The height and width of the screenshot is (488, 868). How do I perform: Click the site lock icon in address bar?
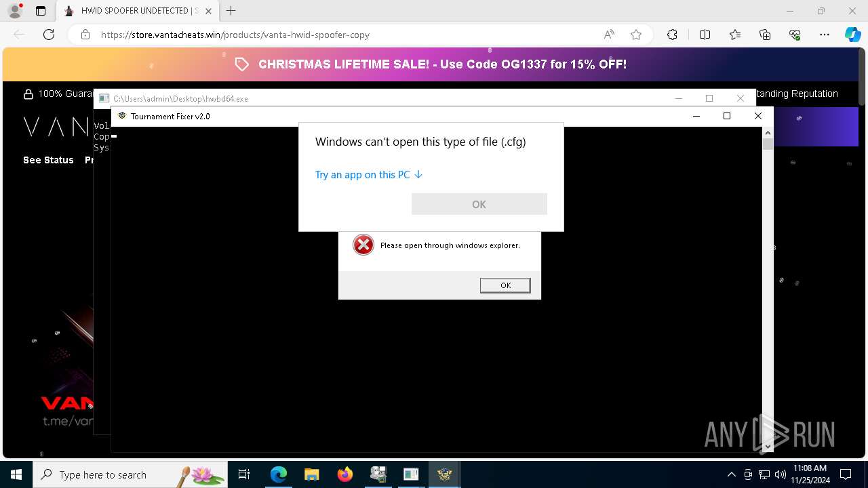point(85,35)
